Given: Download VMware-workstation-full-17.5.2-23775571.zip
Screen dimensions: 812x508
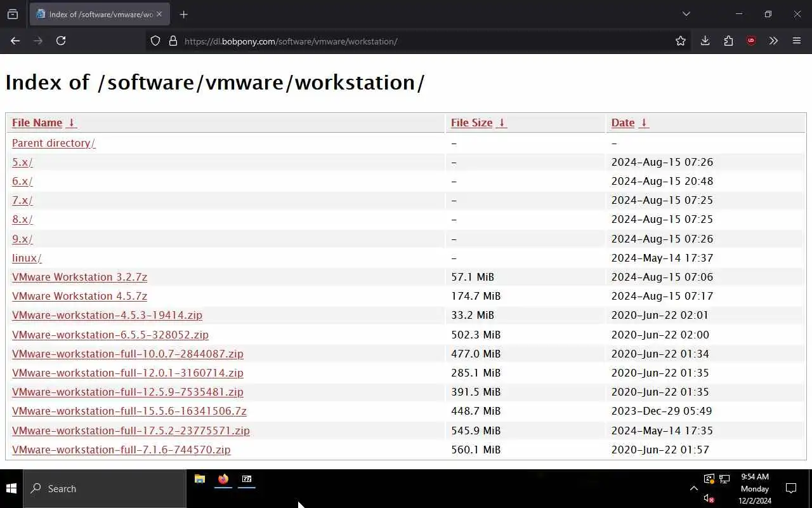Looking at the screenshot, I should (x=131, y=431).
